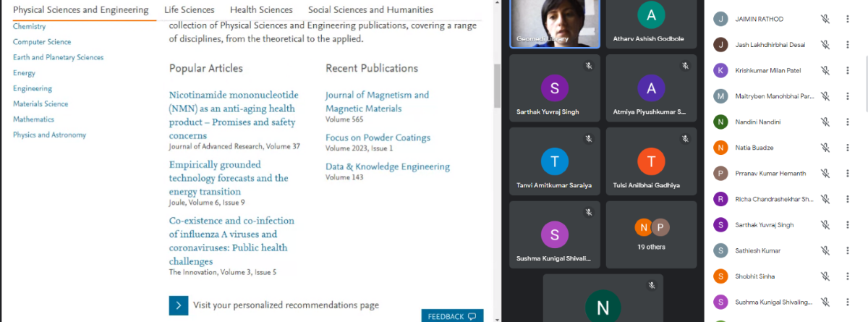Image resolution: width=868 pixels, height=322 pixels.
Task: Open the Energy subject link
Action: coord(24,73)
